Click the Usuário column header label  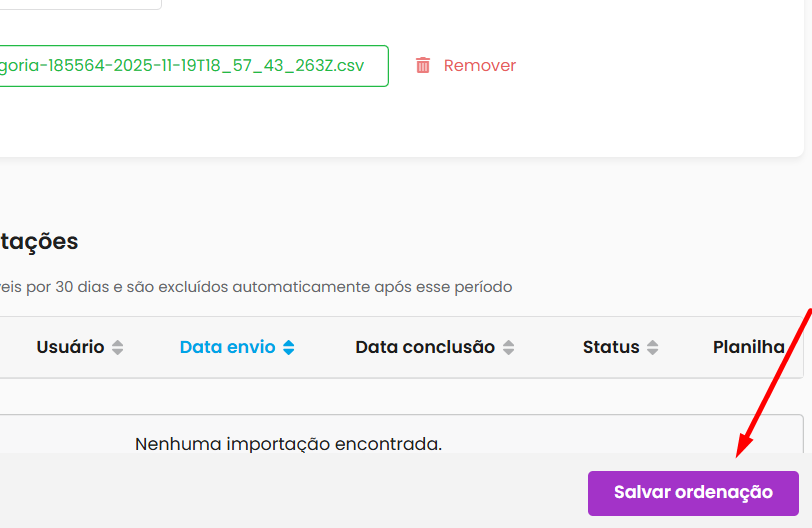(70, 347)
